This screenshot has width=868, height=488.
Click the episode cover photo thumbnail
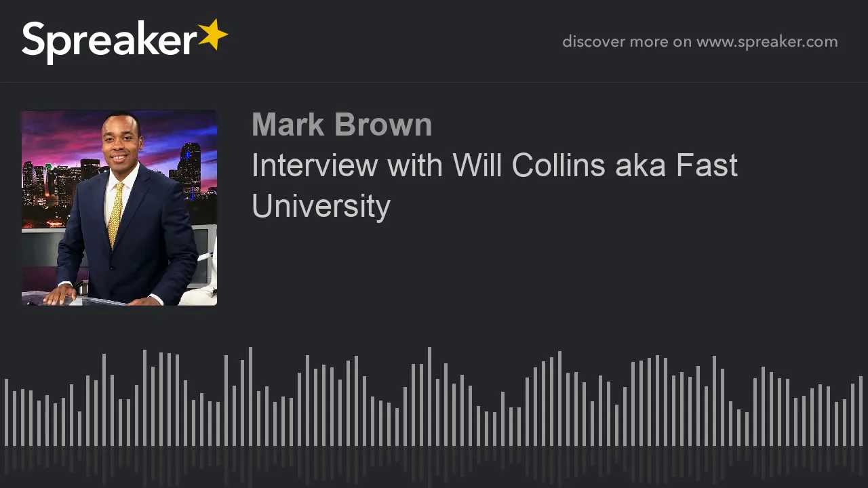tap(119, 208)
